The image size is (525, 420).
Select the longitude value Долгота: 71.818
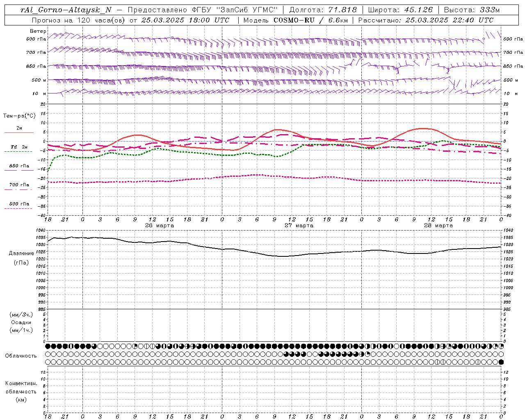click(323, 10)
